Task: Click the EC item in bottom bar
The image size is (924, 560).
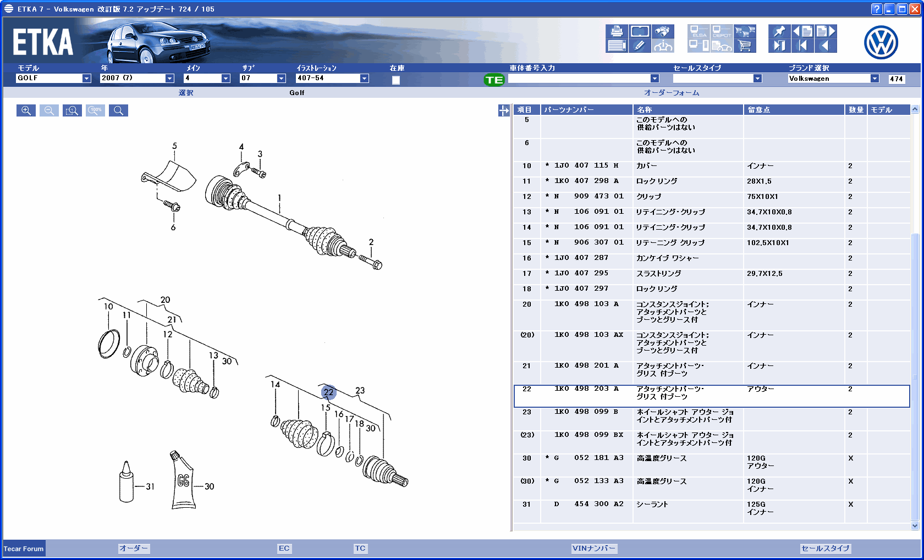Action: click(x=284, y=548)
